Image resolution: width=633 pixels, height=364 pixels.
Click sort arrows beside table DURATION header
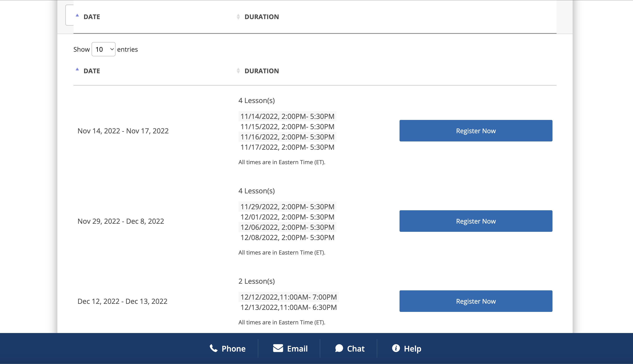point(238,71)
